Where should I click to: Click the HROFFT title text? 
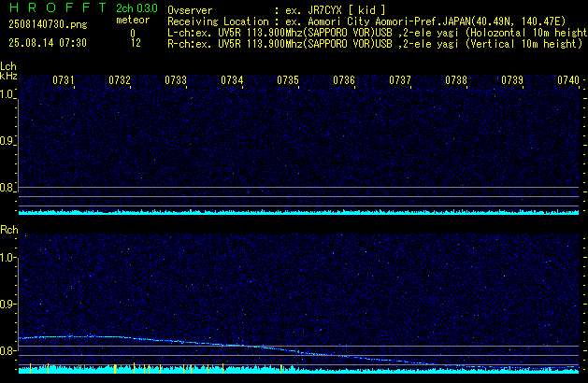click(58, 7)
